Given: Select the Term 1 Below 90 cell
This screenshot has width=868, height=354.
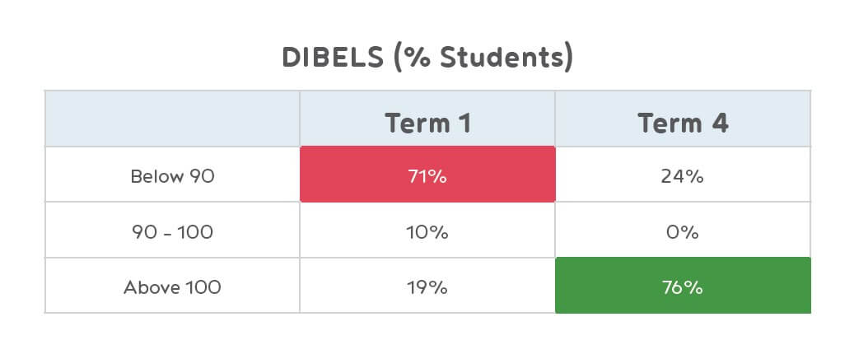Looking at the screenshot, I should tap(427, 175).
